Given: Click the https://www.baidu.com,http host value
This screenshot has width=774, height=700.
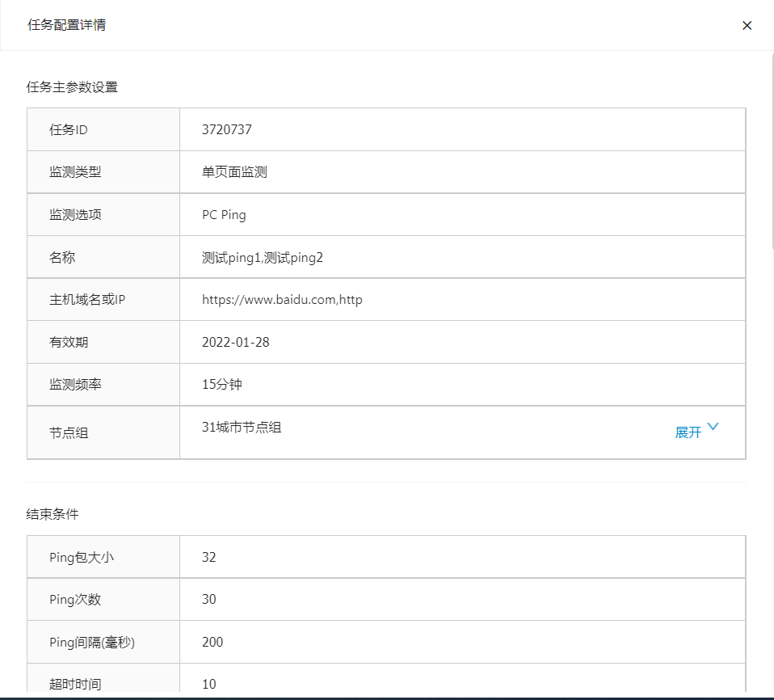Looking at the screenshot, I should [282, 300].
